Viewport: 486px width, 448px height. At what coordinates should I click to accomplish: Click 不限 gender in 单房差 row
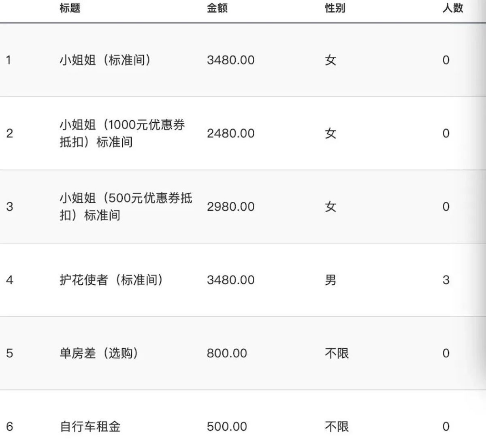pos(337,353)
